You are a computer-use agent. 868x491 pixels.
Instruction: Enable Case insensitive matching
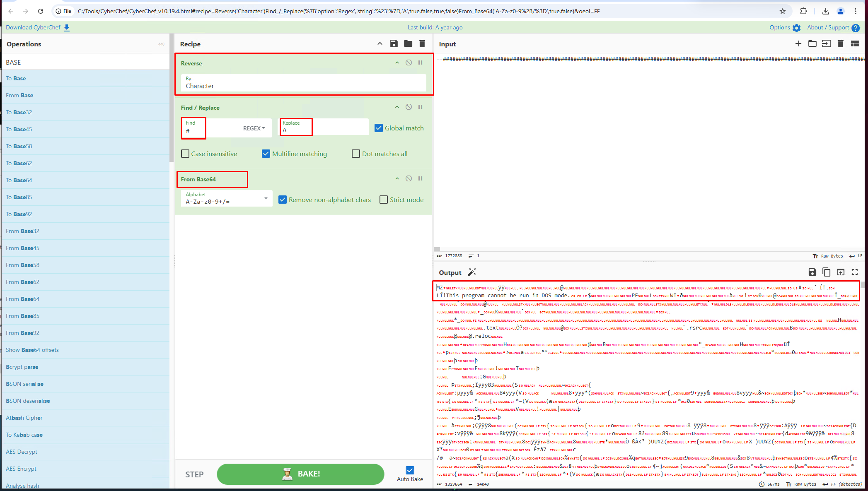(185, 154)
